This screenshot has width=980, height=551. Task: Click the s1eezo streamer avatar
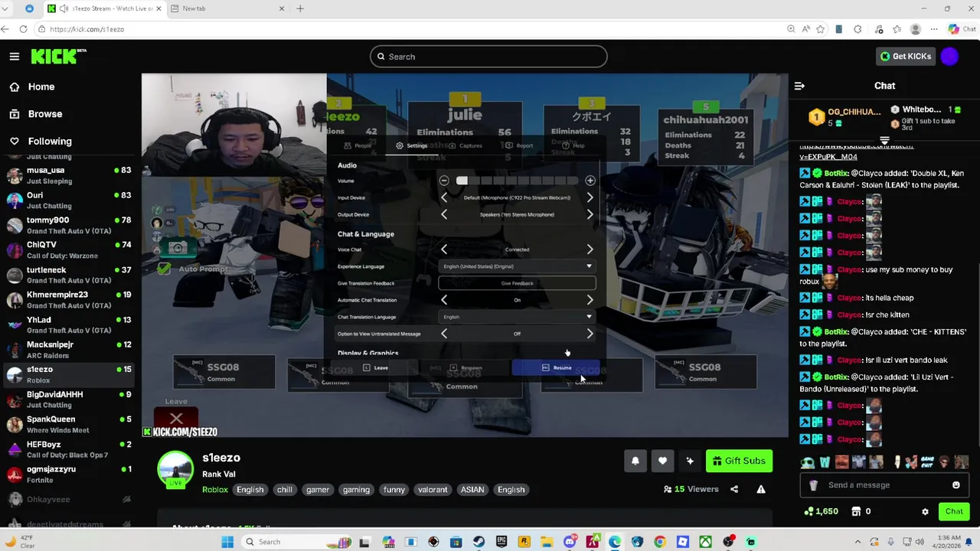click(175, 468)
